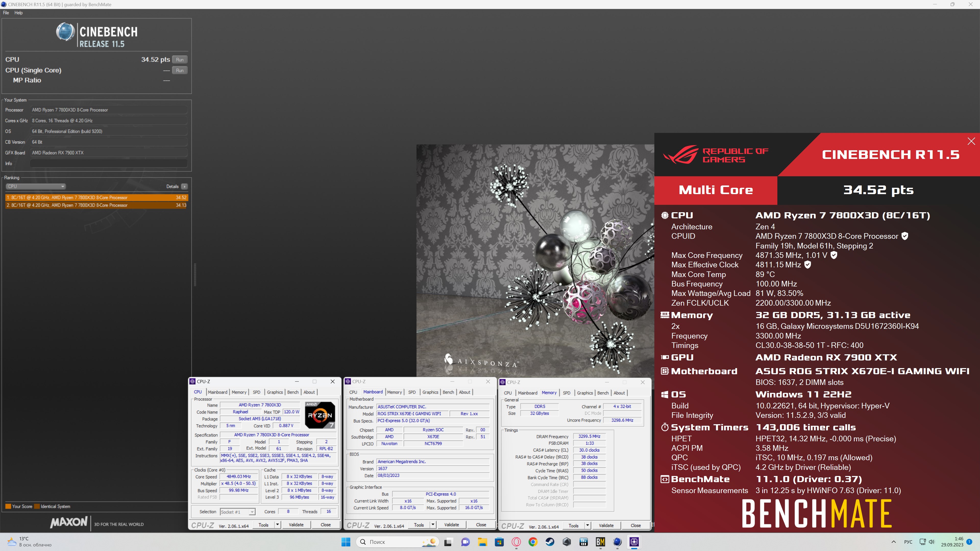Click Validate in the CPU-Z CPU window
Screen dimensions: 980x551
coord(296,525)
